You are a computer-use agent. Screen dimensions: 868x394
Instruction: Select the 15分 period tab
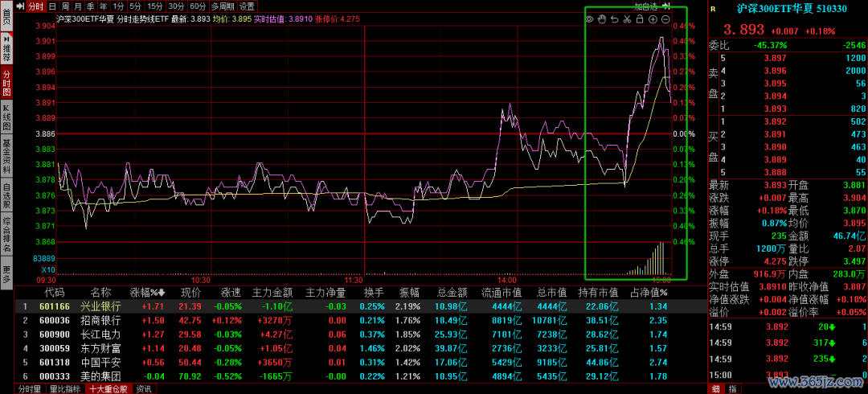point(156,6)
